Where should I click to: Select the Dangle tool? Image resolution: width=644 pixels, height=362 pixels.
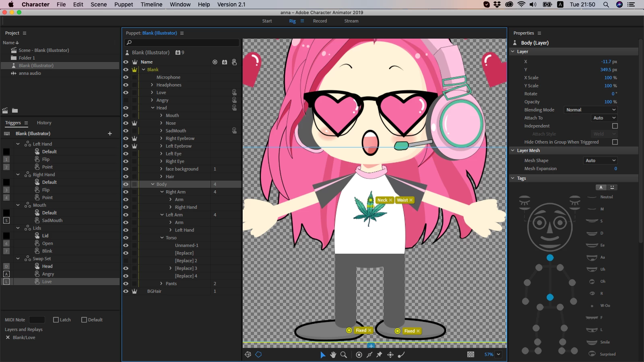401,354
